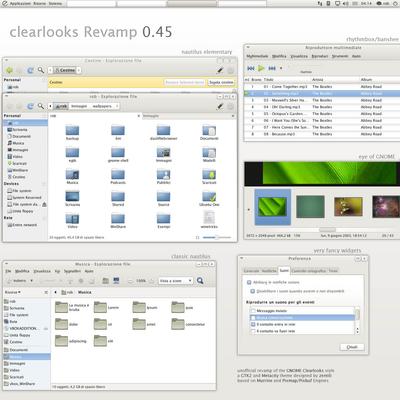Open File menu in classic Nautilus window

[8, 271]
